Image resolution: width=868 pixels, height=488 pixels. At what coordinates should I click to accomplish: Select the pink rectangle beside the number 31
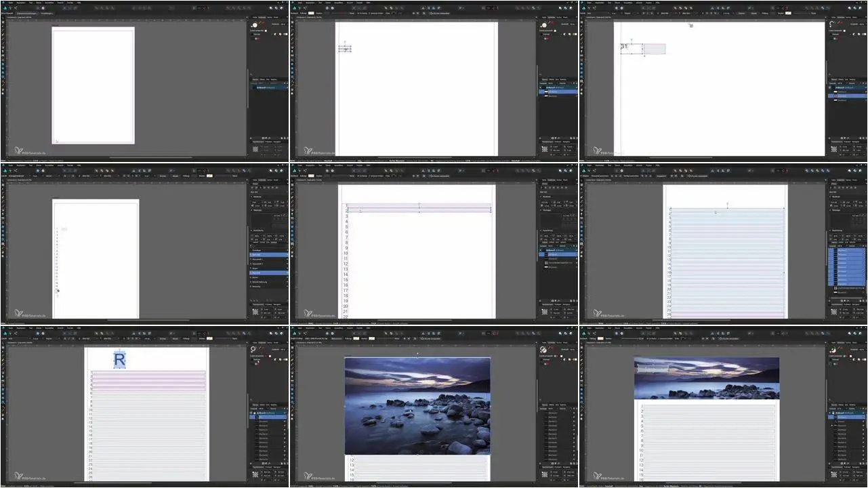click(x=654, y=49)
